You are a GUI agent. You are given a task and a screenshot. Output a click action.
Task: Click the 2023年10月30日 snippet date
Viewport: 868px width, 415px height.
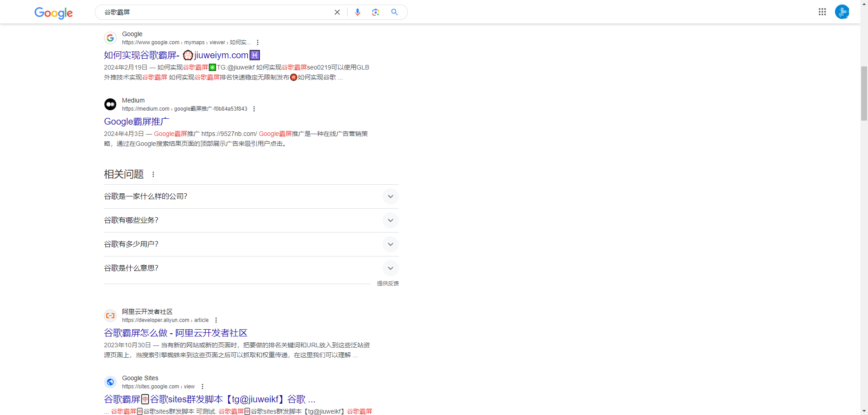point(127,345)
